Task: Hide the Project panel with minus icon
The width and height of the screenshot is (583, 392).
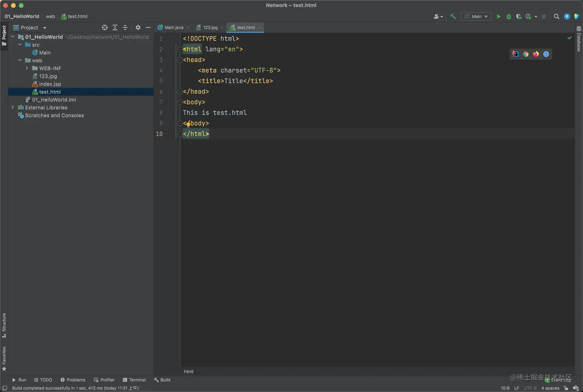Action: [148, 28]
